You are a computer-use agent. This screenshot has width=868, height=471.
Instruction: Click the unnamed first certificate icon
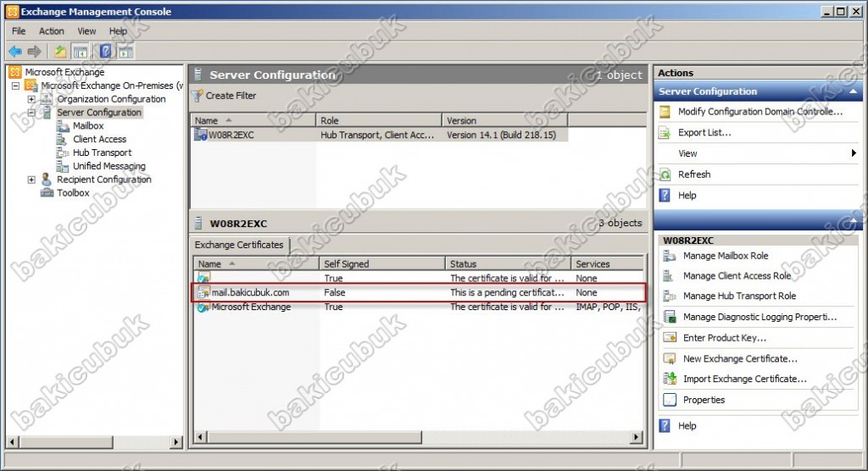(x=203, y=278)
